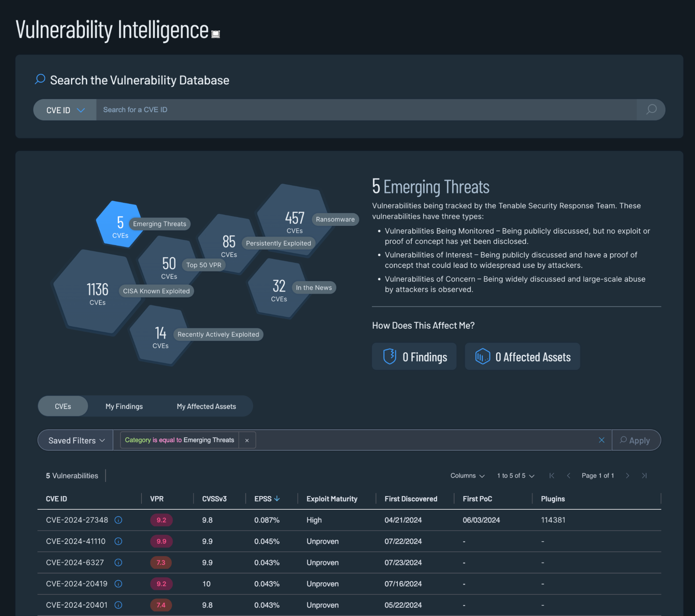This screenshot has width=695, height=616.
Task: Click the Apply button
Action: pyautogui.click(x=636, y=440)
